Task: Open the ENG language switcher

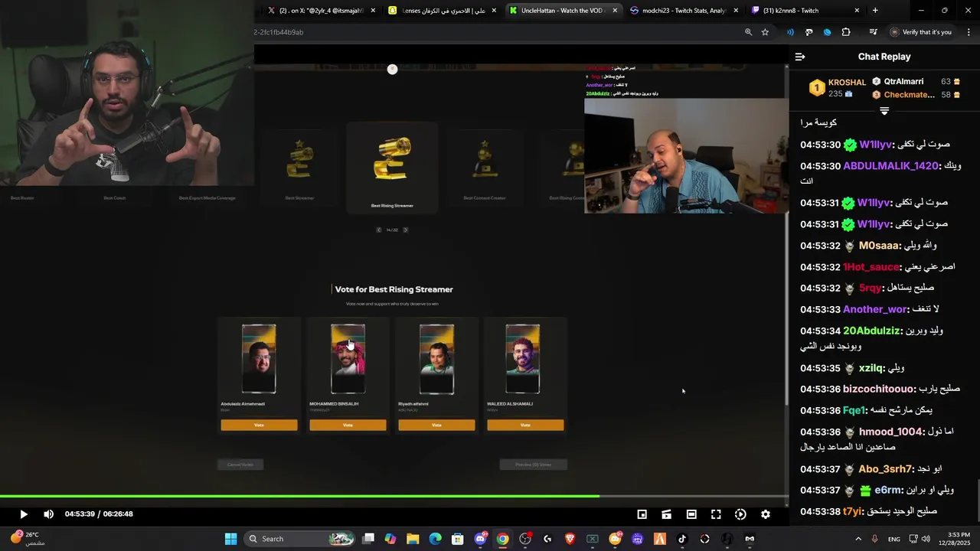Action: 893,539
